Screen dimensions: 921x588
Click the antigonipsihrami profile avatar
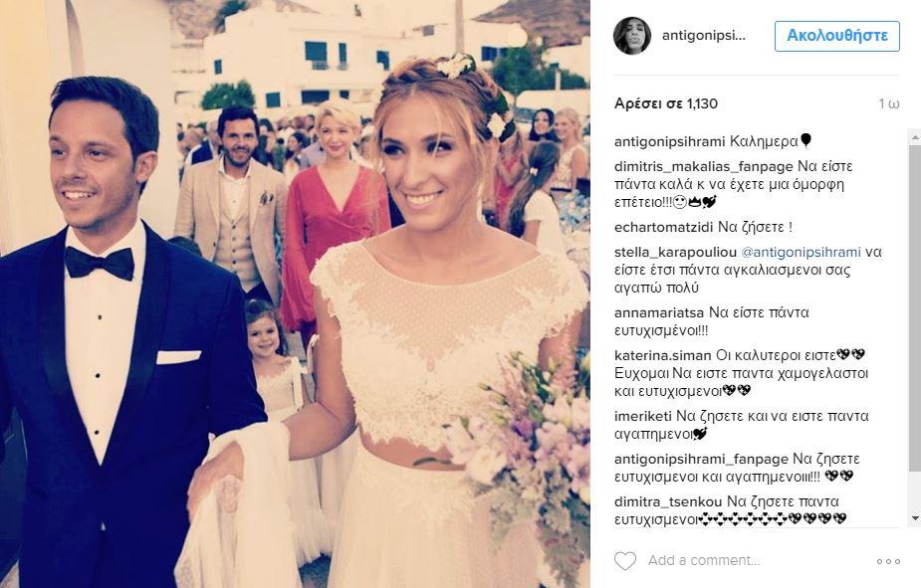(x=632, y=36)
